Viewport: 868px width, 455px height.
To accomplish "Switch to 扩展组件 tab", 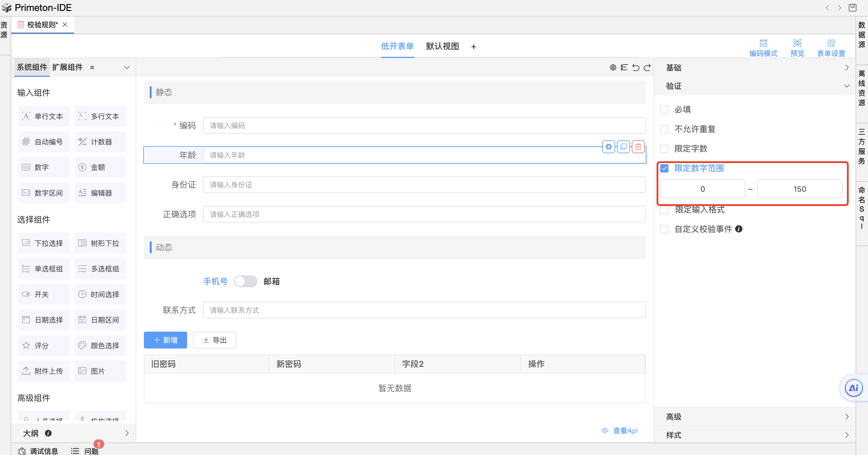I will tap(67, 67).
